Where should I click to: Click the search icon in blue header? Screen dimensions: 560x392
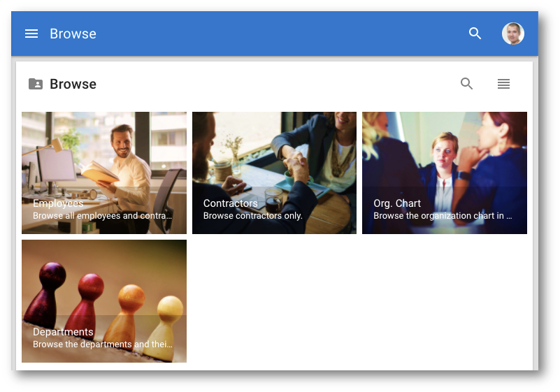pyautogui.click(x=475, y=34)
